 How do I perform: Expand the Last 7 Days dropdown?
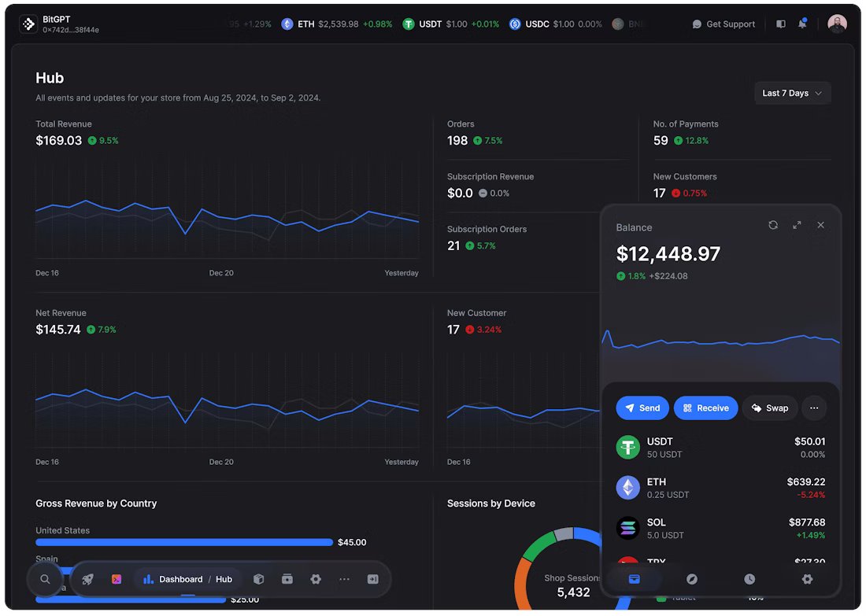(792, 94)
